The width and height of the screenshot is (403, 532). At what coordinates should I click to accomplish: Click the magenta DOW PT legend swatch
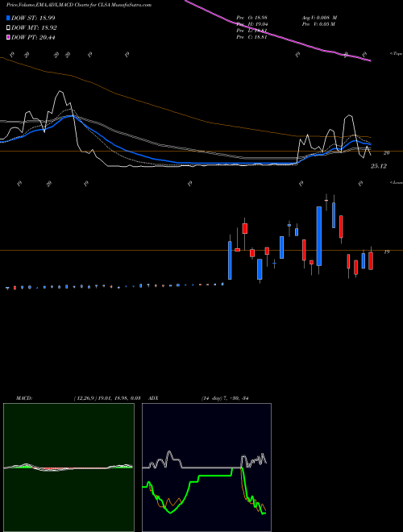tap(8, 37)
